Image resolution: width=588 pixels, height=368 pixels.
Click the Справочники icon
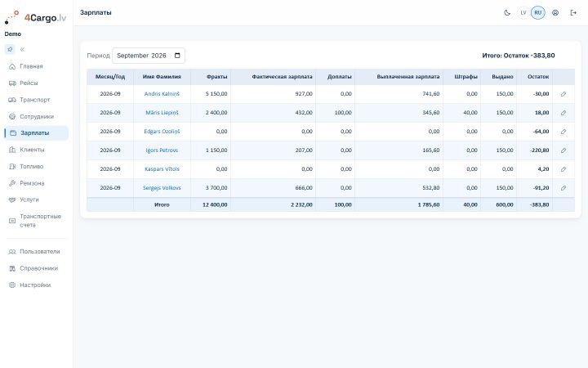12,268
